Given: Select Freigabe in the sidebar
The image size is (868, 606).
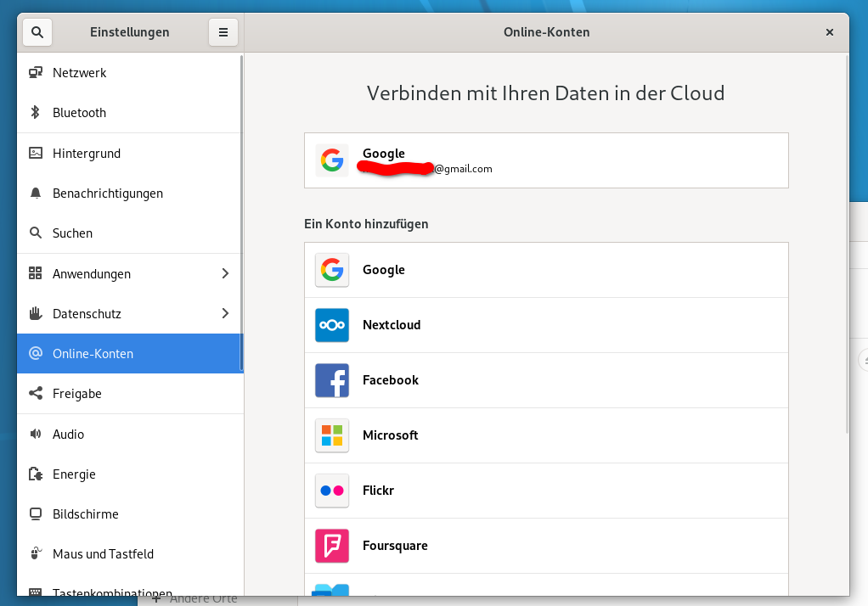Looking at the screenshot, I should pos(130,394).
